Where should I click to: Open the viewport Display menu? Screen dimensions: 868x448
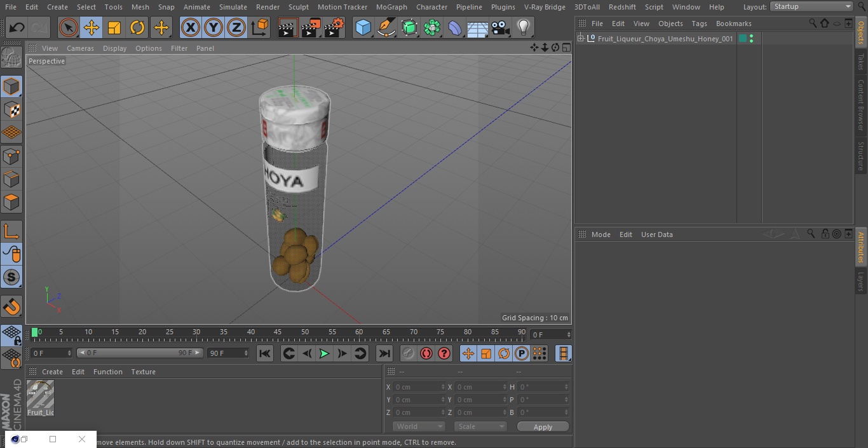click(x=114, y=48)
